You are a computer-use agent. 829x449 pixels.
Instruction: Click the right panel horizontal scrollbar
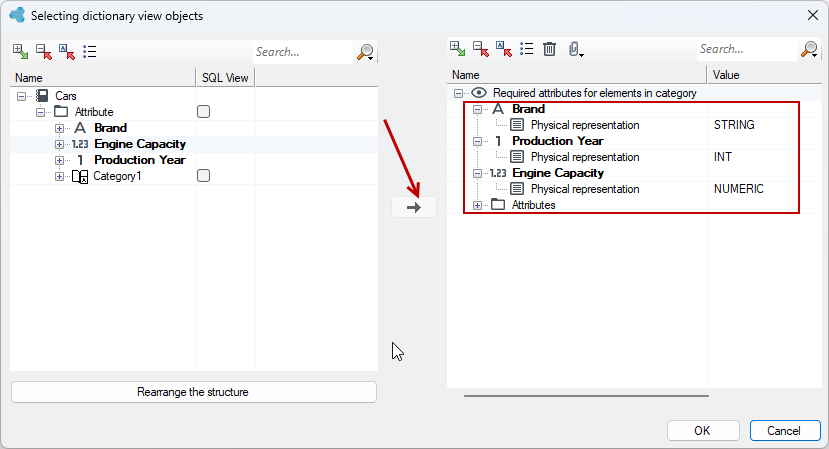click(x=586, y=396)
